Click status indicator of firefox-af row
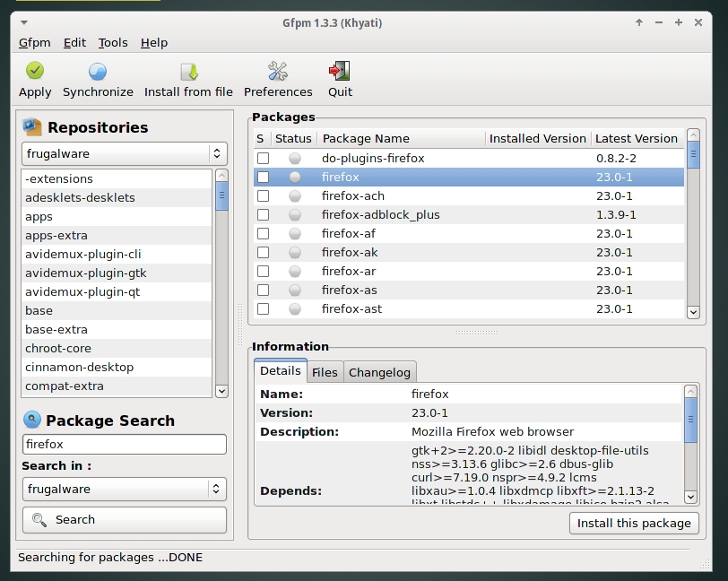The height and width of the screenshot is (581, 728). click(x=294, y=234)
